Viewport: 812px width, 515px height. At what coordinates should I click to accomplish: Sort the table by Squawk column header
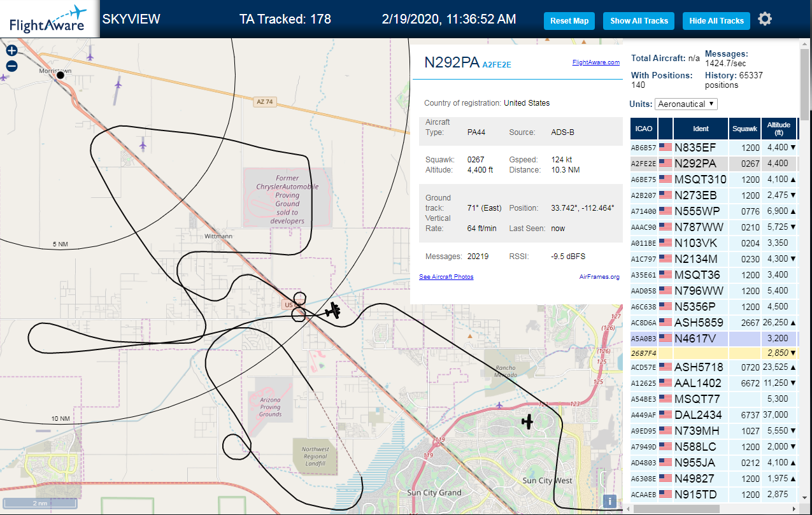click(x=745, y=129)
